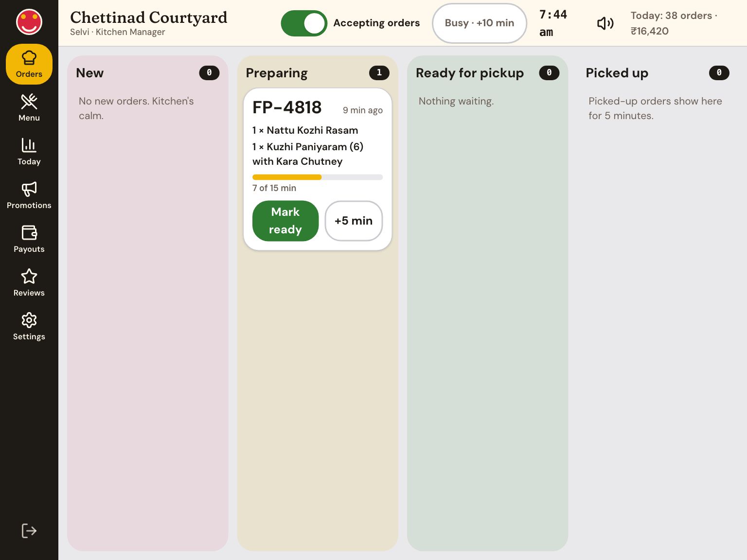Click the 7:44 am clock
This screenshot has height=560, width=747.
553,23
